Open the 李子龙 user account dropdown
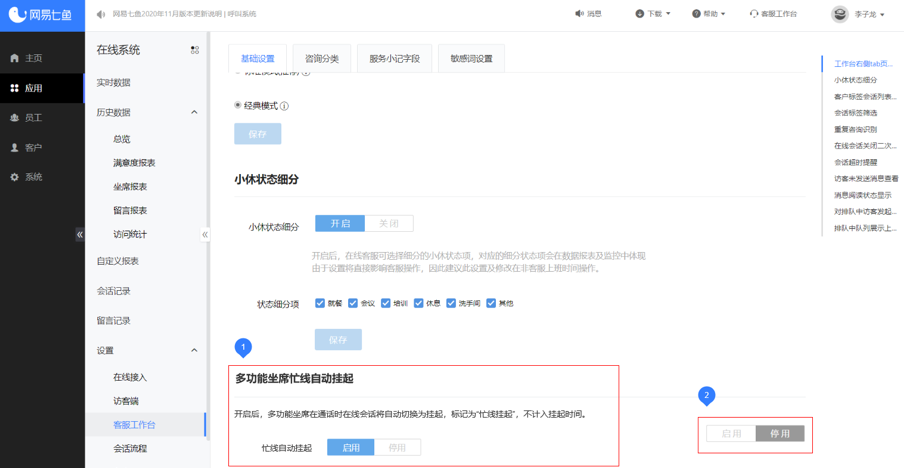 point(859,14)
